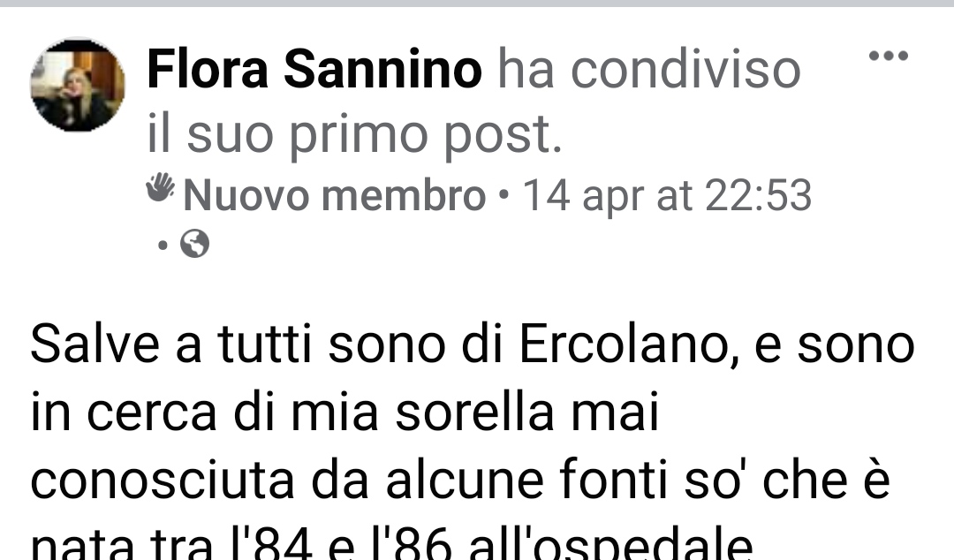
Task: Click the waving hand new member icon
Action: pyautogui.click(x=161, y=187)
